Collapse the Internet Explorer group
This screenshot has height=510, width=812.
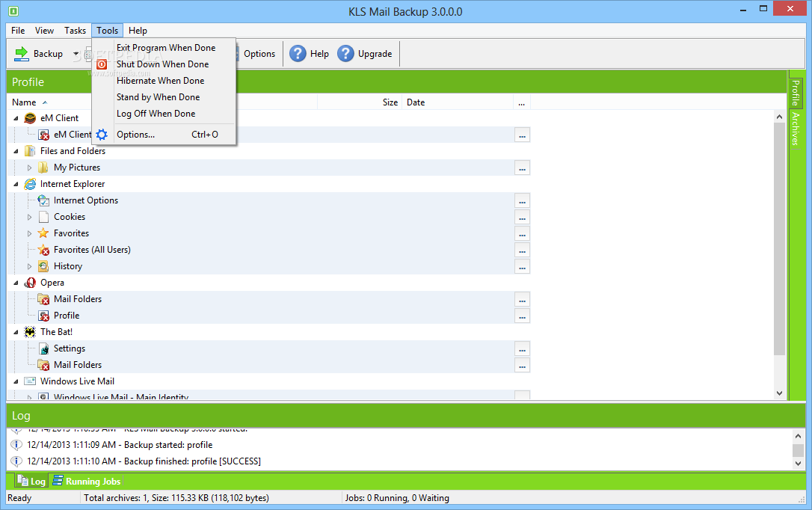16,184
